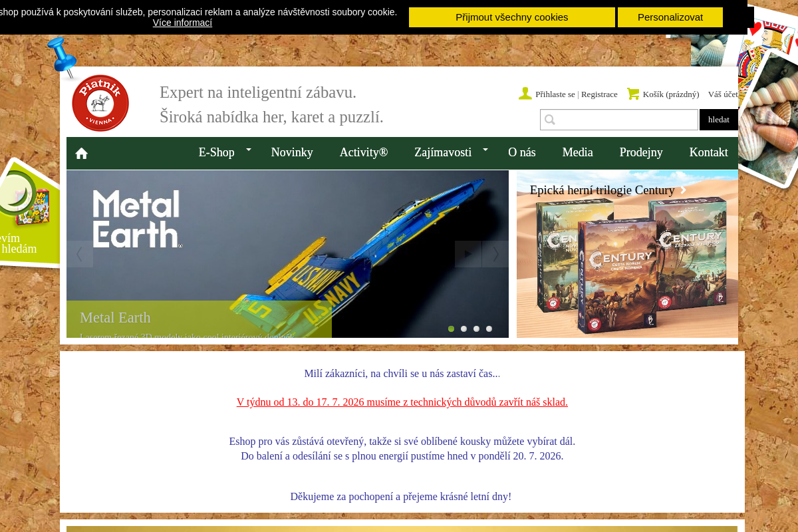798x532 pixels.
Task: Select fourth slideshow dot
Action: (489, 329)
